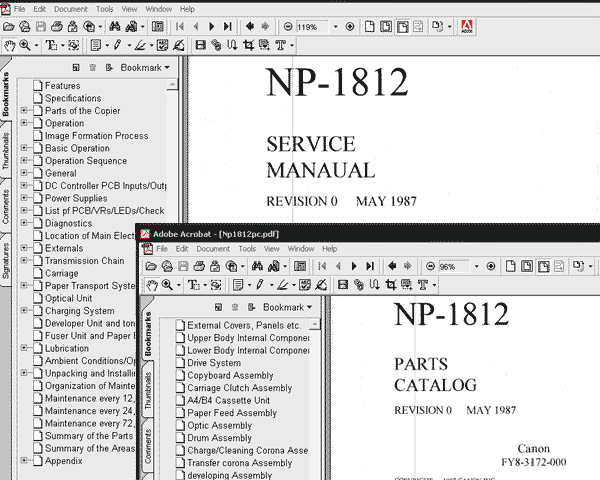Go to last page in Np1812pc window
This screenshot has height=480, width=600.
[x=370, y=266]
